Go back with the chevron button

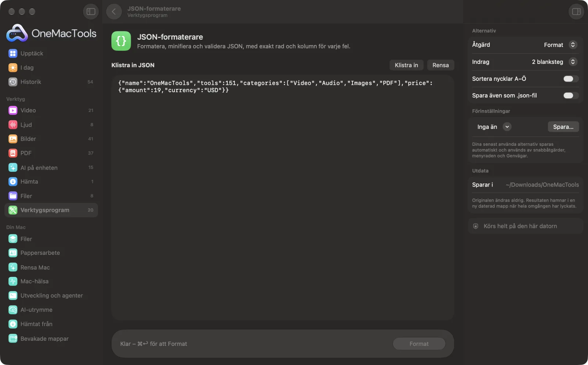tap(114, 12)
